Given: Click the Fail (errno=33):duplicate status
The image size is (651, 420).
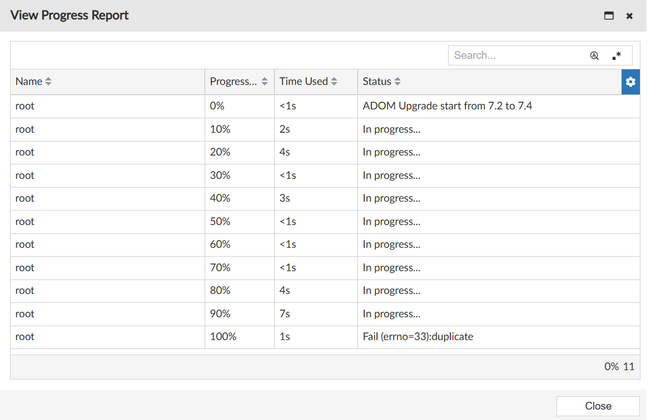Looking at the screenshot, I should (417, 337).
